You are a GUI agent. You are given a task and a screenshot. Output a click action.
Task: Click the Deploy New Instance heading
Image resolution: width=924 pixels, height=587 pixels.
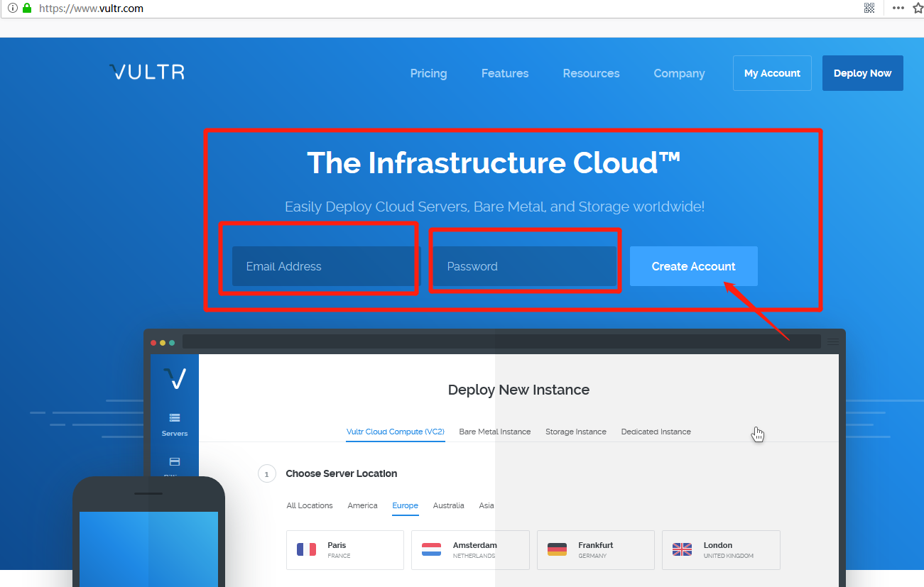coord(518,390)
